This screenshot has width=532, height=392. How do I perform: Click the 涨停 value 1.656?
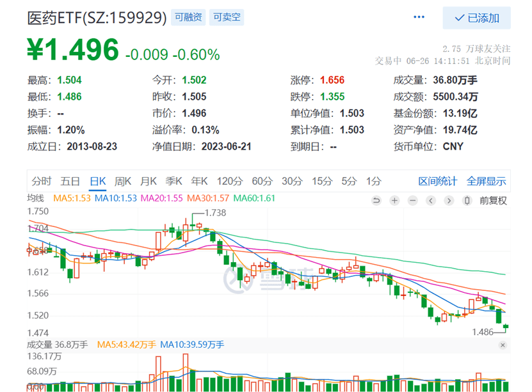pyautogui.click(x=332, y=81)
